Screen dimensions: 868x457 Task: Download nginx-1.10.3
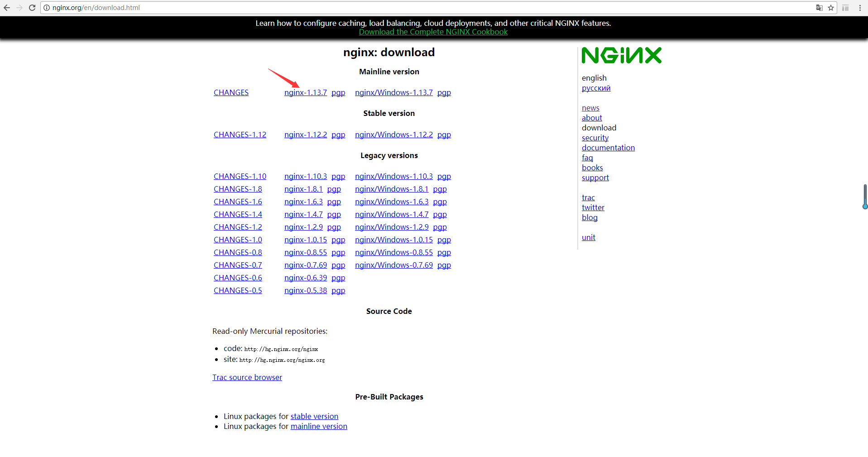306,176
